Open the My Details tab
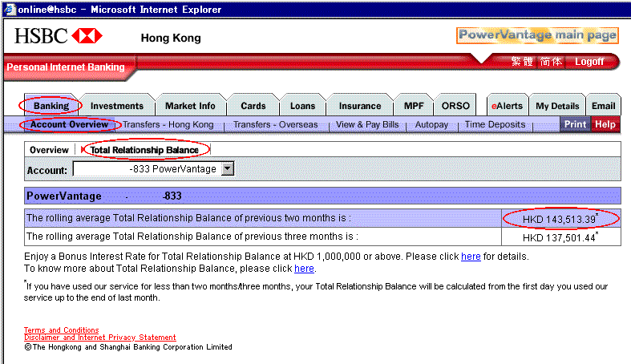This screenshot has height=364, width=631. pos(557,106)
